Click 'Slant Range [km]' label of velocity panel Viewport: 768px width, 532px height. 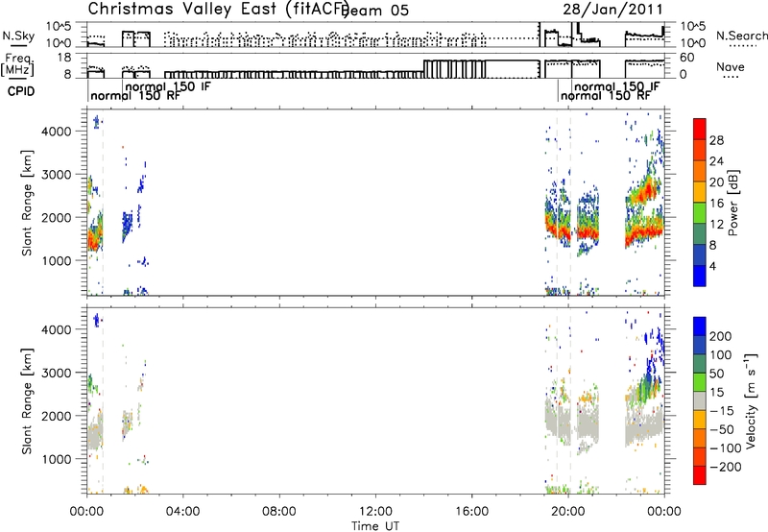click(x=27, y=401)
